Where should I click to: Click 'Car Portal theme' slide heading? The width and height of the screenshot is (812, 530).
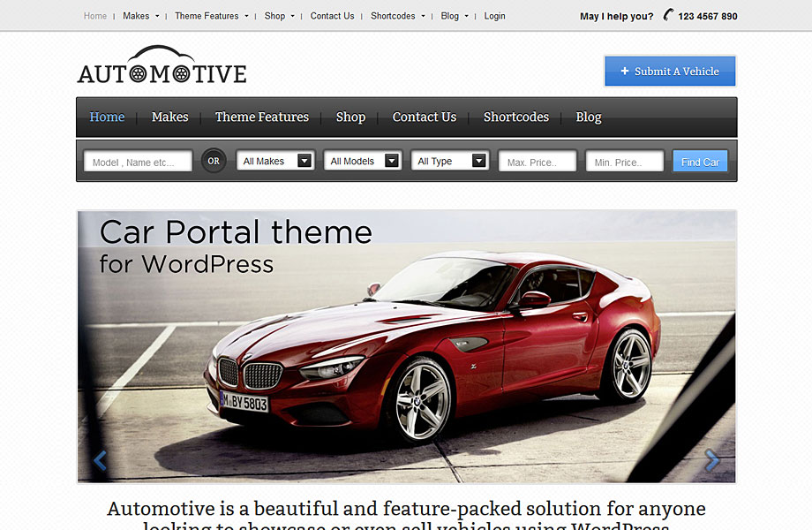click(x=236, y=231)
